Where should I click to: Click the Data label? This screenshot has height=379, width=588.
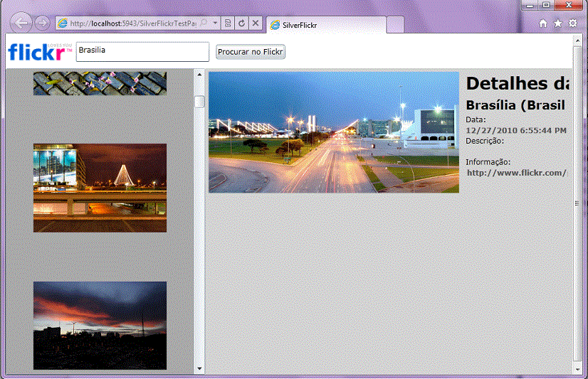[x=476, y=120]
